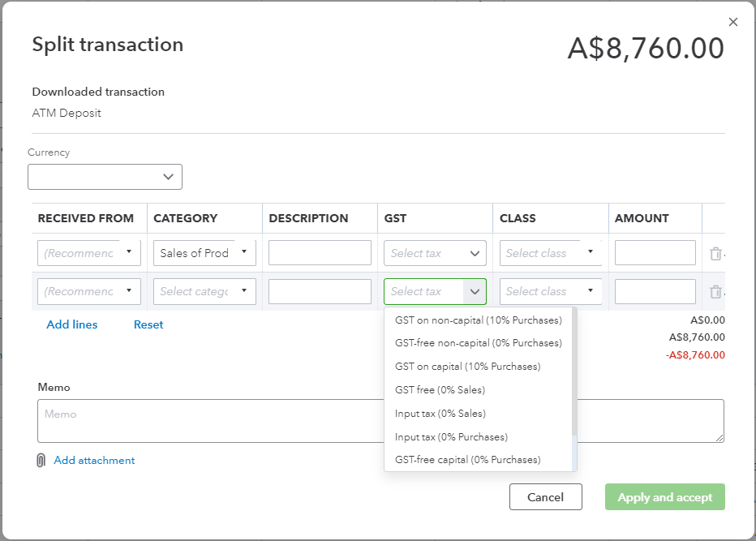The height and width of the screenshot is (541, 756).
Task: Select GST-free non-capital (0% Purchases) option
Action: pos(478,343)
